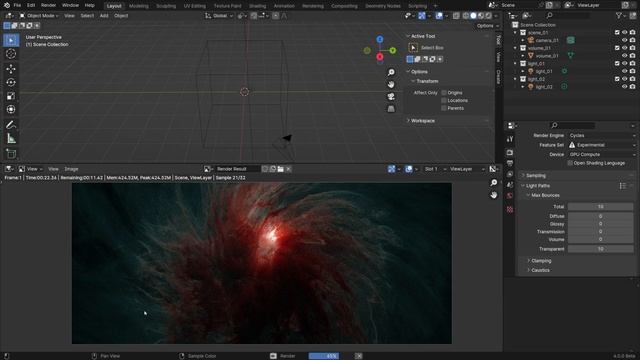Open the Feature Set Experimental dropdown

point(602,145)
